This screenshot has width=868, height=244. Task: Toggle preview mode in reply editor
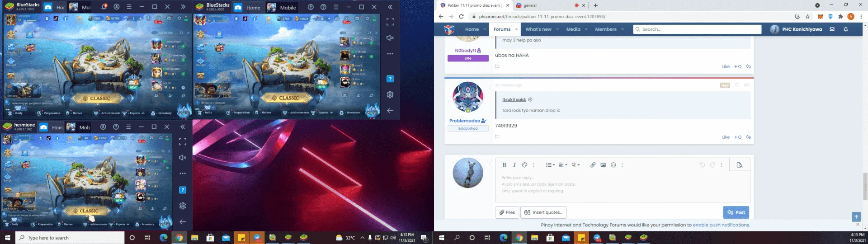tap(740, 165)
